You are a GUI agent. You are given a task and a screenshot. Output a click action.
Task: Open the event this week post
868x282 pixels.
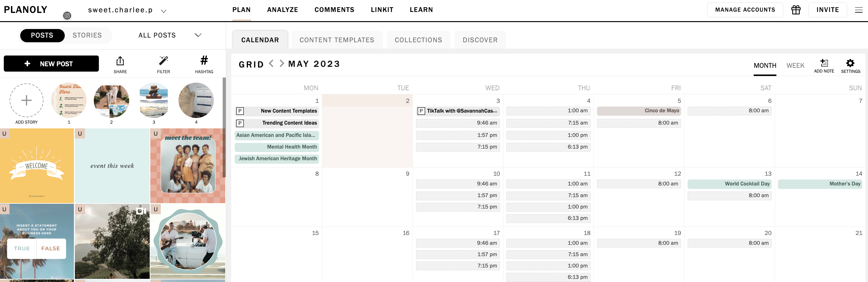(112, 166)
